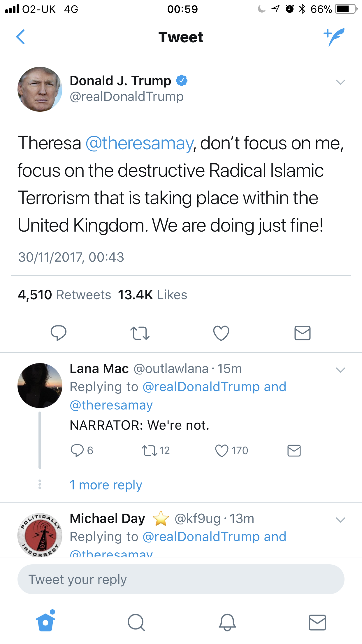
Task: Open Messages tab in bottom bar
Action: click(317, 622)
